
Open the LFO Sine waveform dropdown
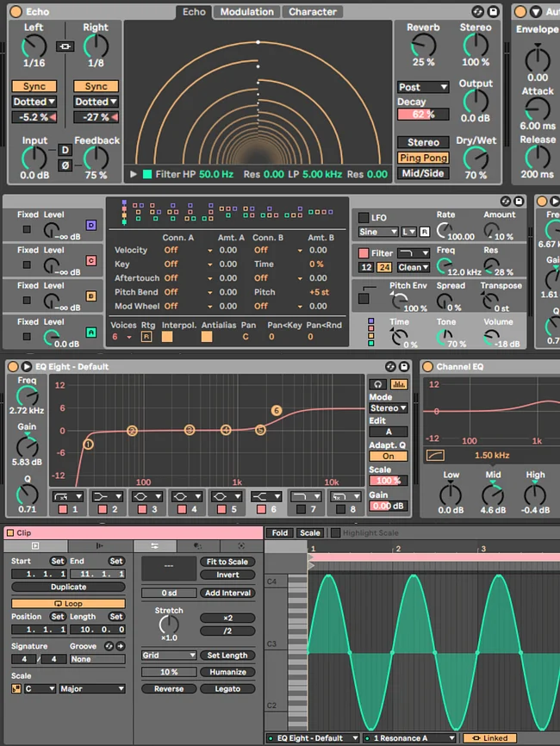pos(377,232)
